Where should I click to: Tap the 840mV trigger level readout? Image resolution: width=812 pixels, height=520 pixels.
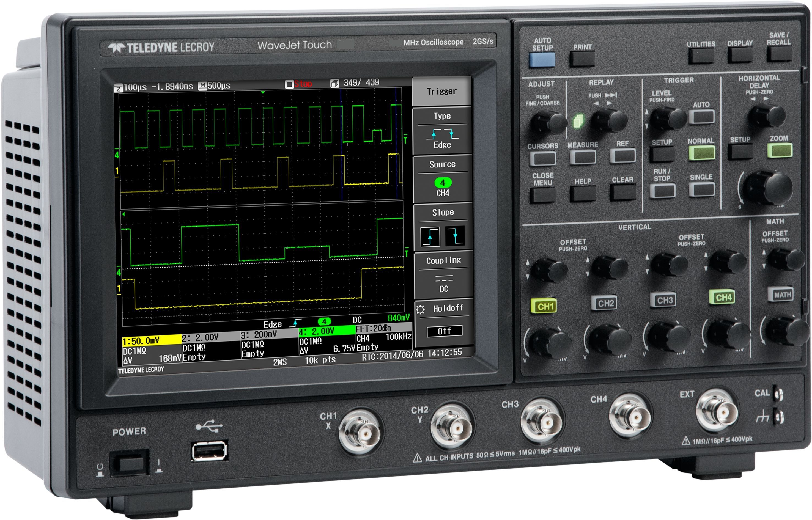[x=399, y=317]
